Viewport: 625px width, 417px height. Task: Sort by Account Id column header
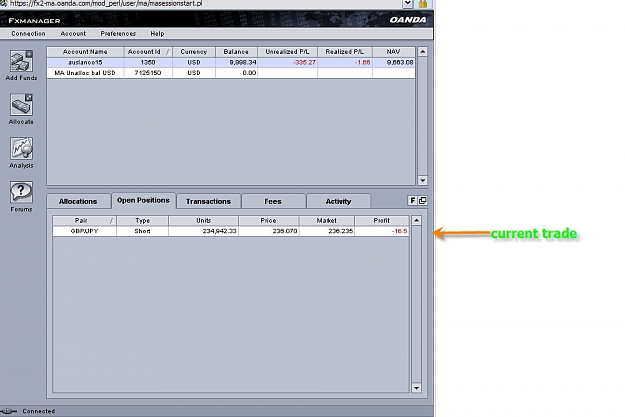click(x=148, y=52)
